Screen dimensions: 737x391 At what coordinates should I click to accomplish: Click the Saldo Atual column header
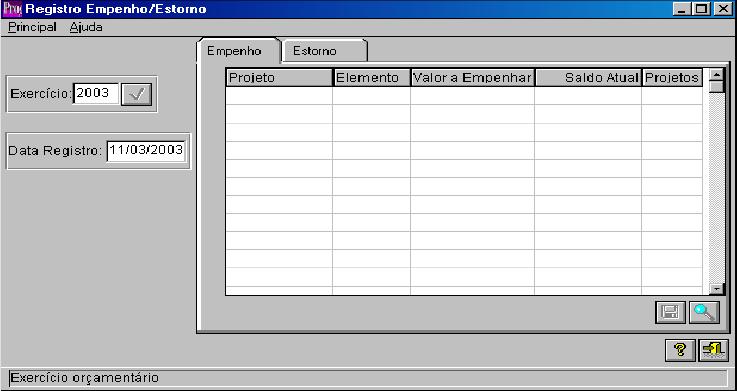[x=588, y=78]
